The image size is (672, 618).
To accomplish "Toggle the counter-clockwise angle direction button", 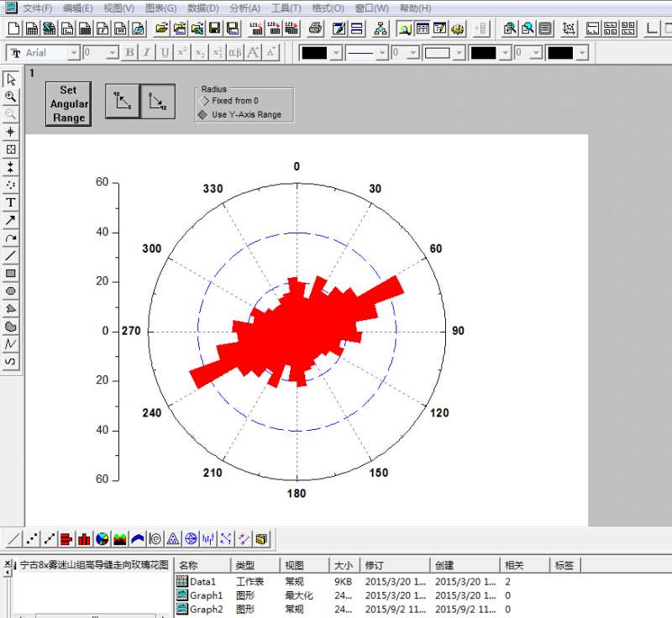I will click(123, 102).
